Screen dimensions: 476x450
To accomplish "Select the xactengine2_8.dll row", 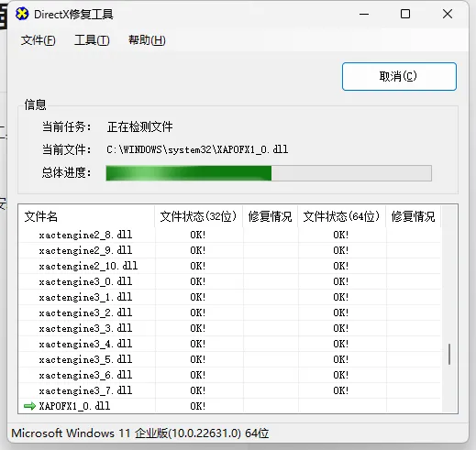I will point(229,235).
